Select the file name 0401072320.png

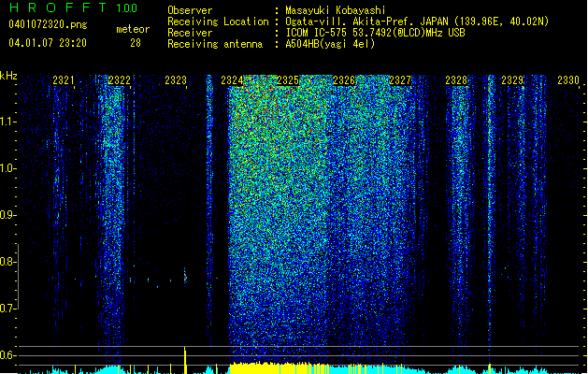[48, 24]
